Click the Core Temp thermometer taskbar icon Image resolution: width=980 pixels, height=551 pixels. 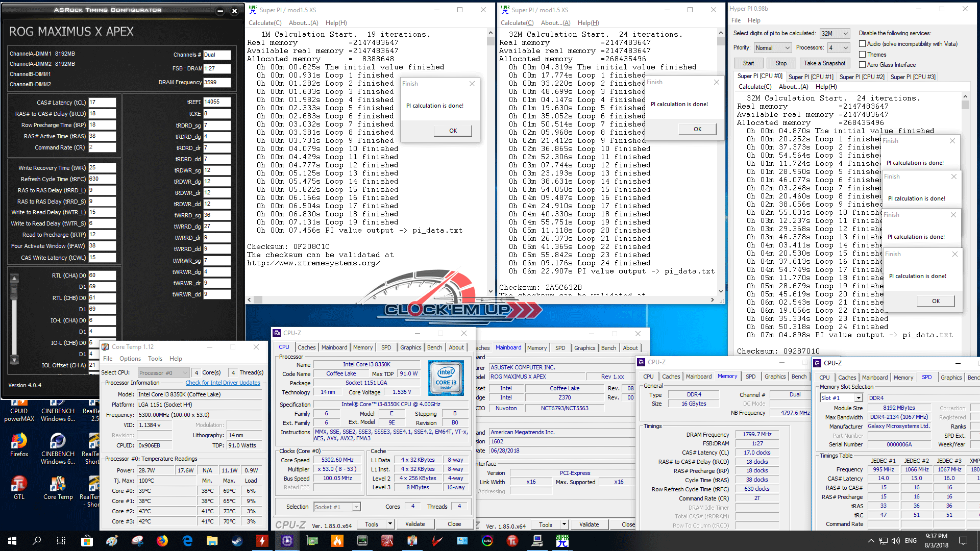coord(412,541)
